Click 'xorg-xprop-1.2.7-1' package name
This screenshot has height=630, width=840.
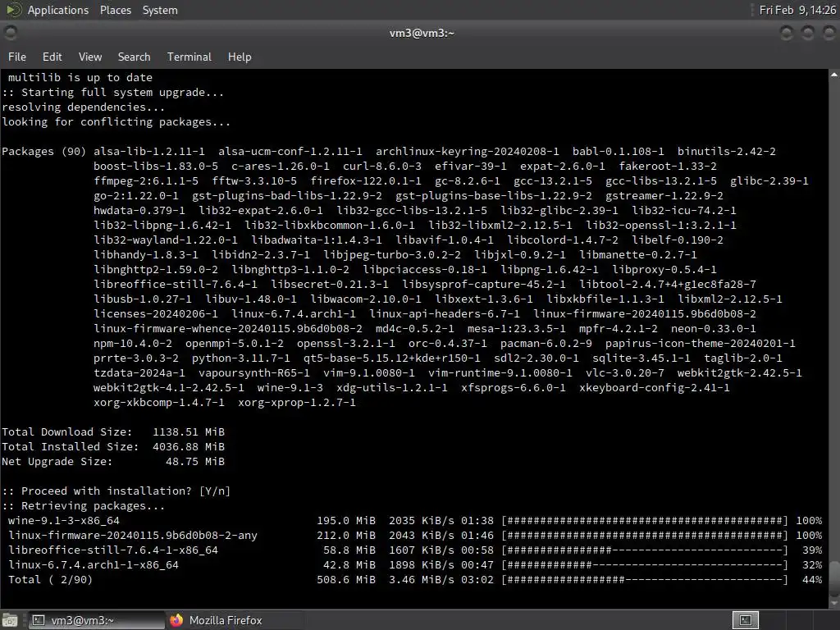(297, 402)
